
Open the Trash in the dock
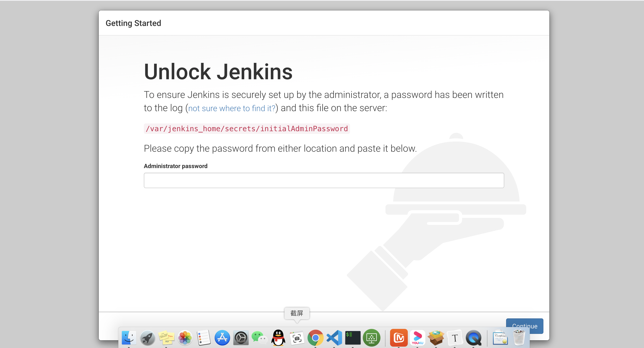(519, 338)
